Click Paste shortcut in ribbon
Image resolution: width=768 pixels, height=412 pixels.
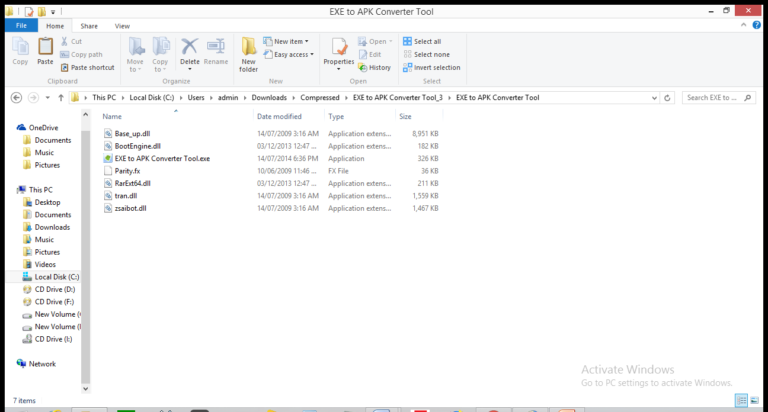point(87,68)
